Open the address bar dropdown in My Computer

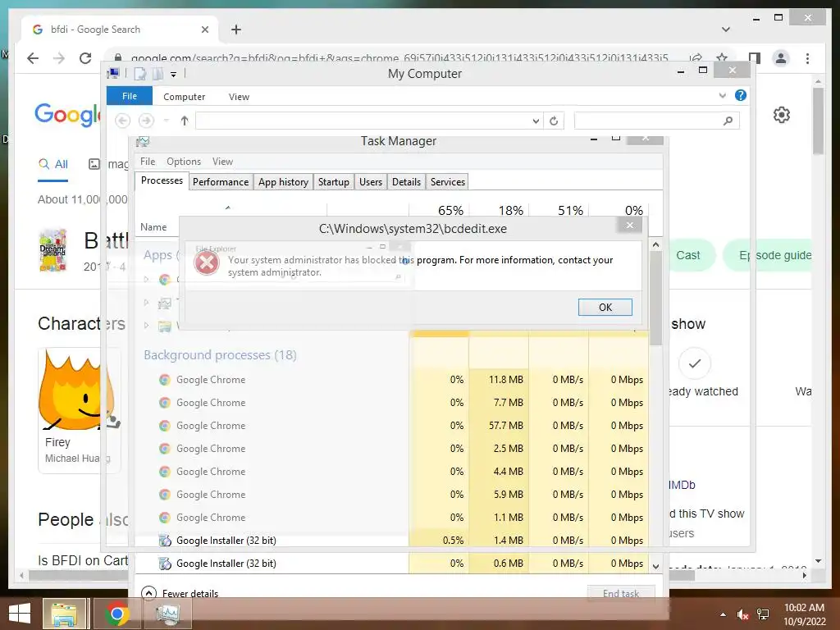tap(536, 121)
